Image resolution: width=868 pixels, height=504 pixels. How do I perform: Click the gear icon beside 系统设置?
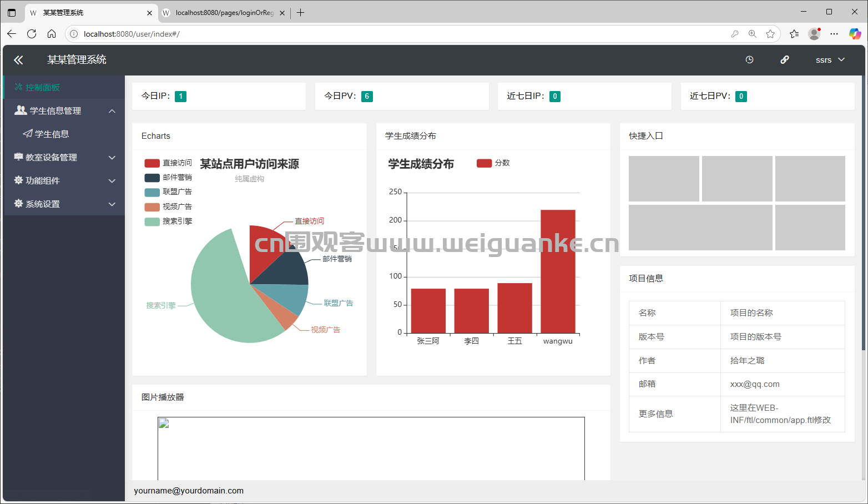18,204
